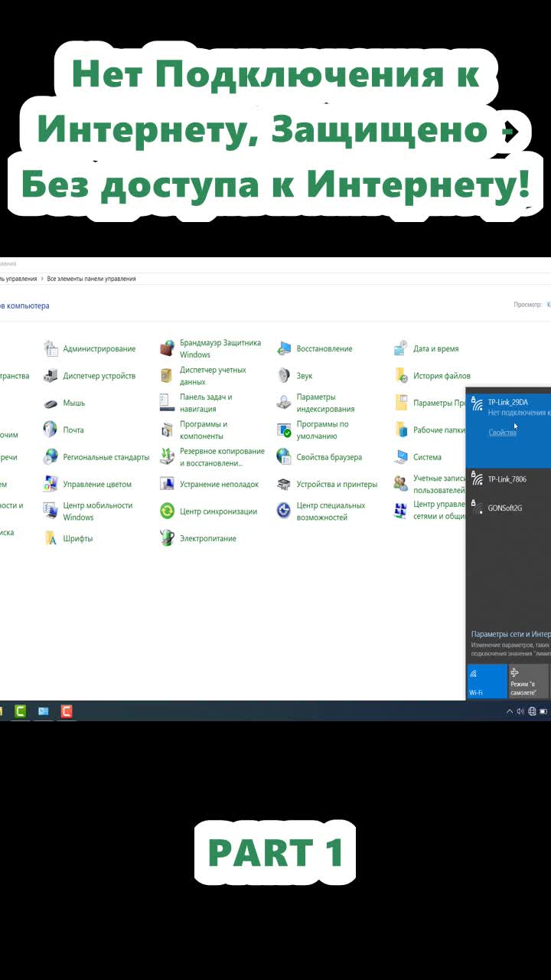
Task: Open the Мышь mouse icon
Action: (51, 403)
